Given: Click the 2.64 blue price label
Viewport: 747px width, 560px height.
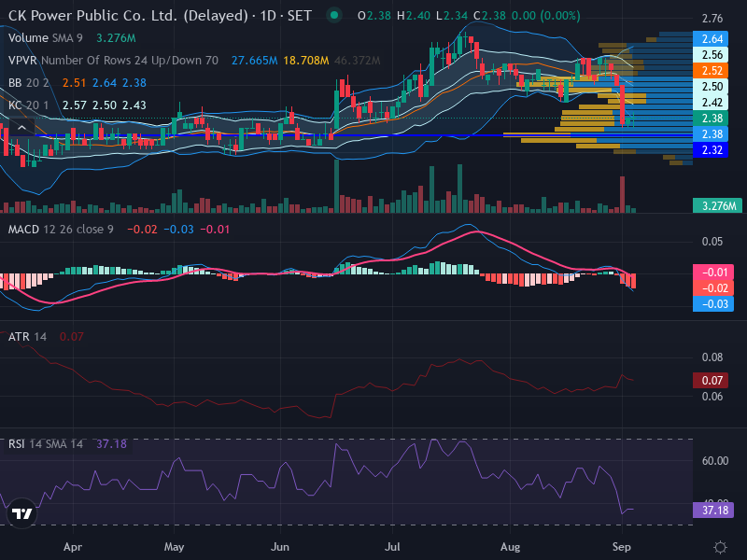Looking at the screenshot, I should click(711, 38).
